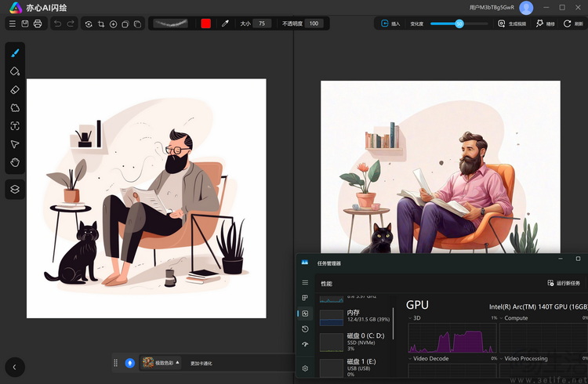
Task: Click the 生成视频 button
Action: (x=512, y=24)
